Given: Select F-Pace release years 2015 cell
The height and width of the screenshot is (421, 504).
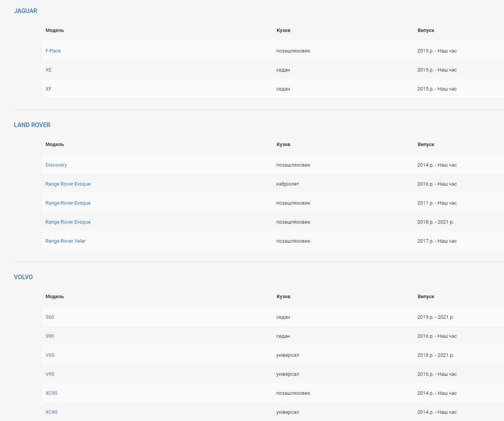Looking at the screenshot, I should coord(437,51).
